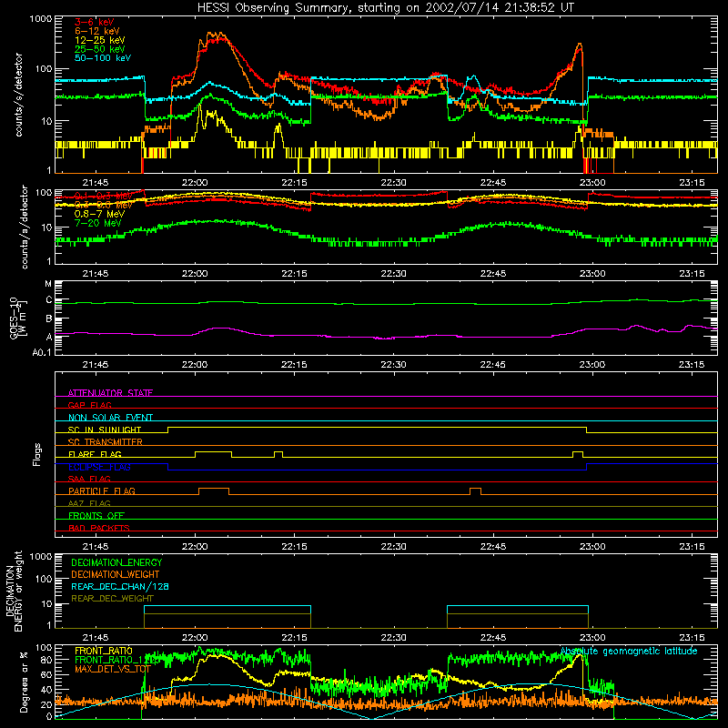This screenshot has height=728, width=728.
Task: Select the FRONTS_OFF flag label
Action: (x=96, y=515)
